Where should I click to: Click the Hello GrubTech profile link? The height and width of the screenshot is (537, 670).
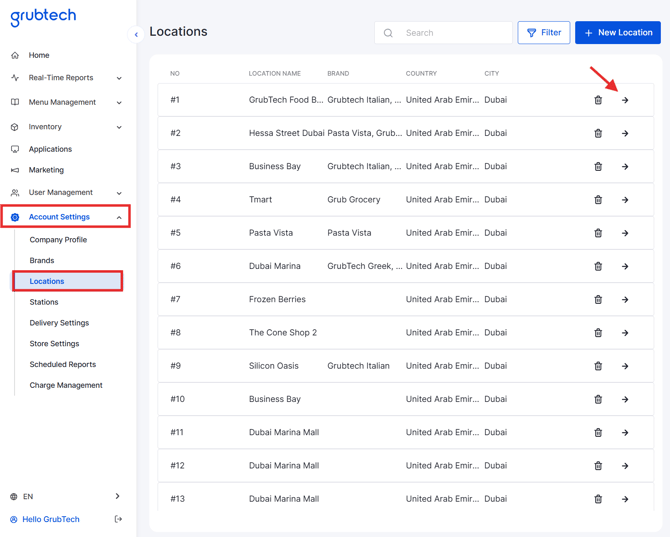[x=50, y=519]
